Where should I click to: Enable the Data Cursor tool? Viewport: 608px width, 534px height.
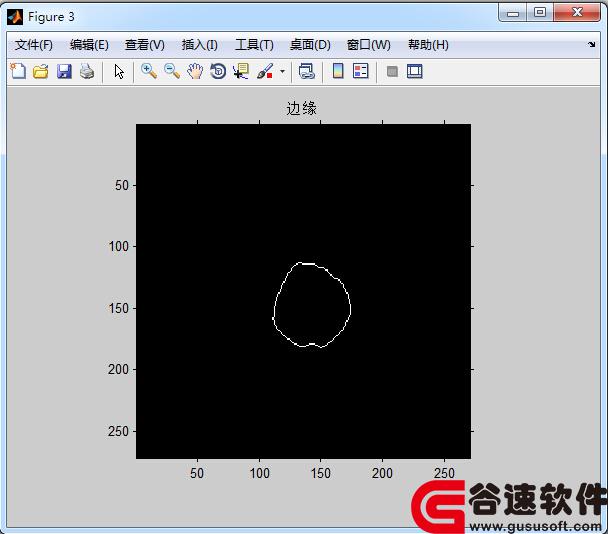(x=241, y=71)
